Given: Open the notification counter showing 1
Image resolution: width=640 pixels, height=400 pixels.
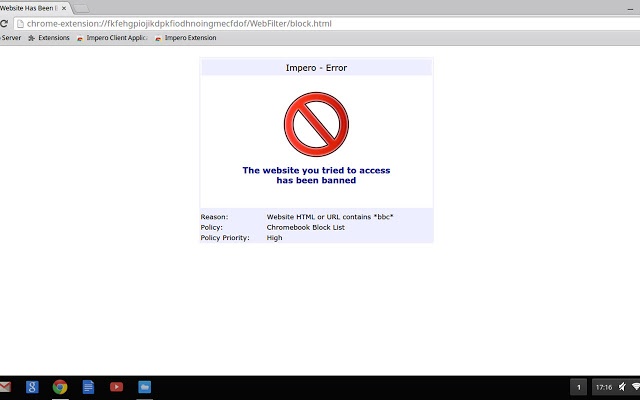Looking at the screenshot, I should pyautogui.click(x=578, y=387).
